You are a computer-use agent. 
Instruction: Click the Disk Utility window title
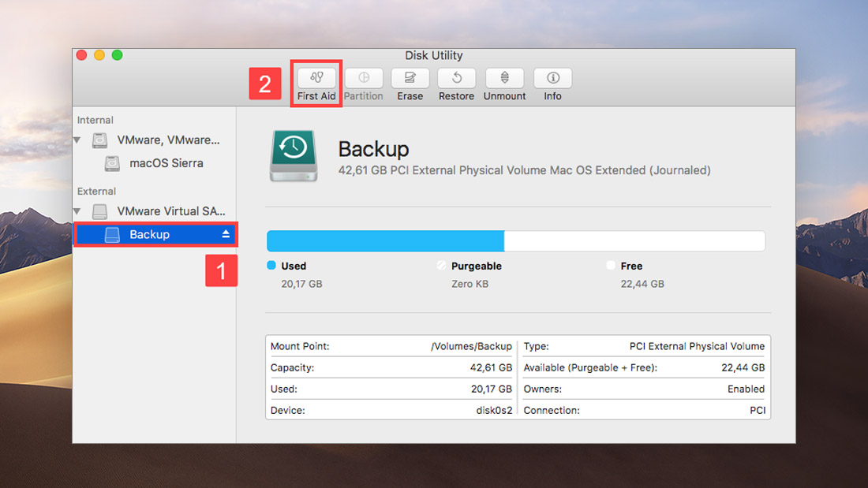coord(433,55)
